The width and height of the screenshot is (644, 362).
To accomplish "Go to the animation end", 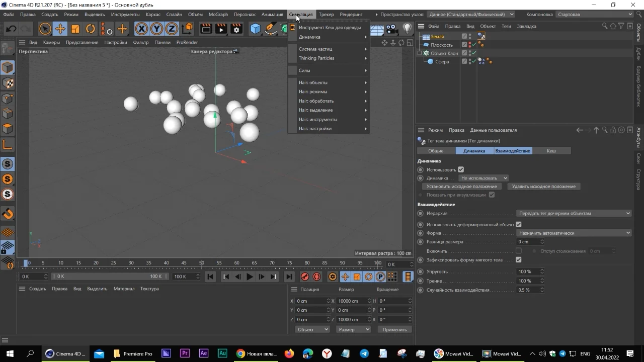I will (x=289, y=277).
